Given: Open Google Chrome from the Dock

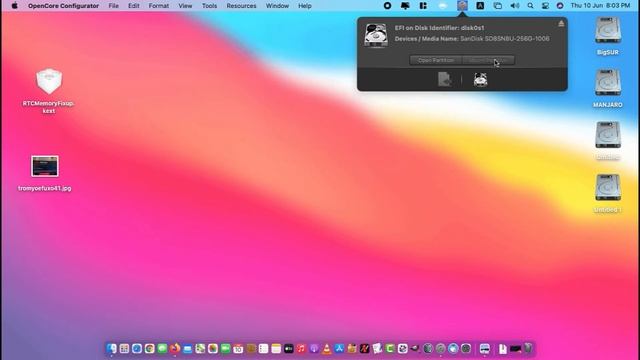Looking at the screenshot, I should (149, 348).
